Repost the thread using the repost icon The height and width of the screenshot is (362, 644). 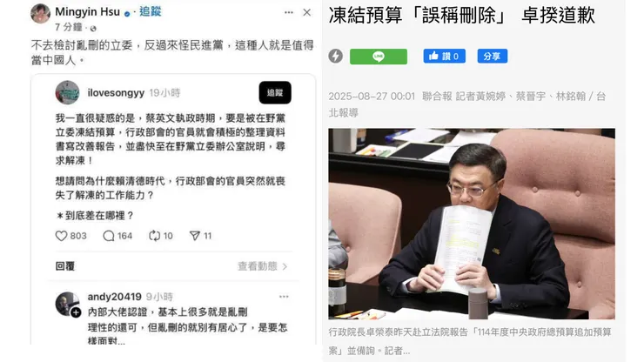coord(154,236)
